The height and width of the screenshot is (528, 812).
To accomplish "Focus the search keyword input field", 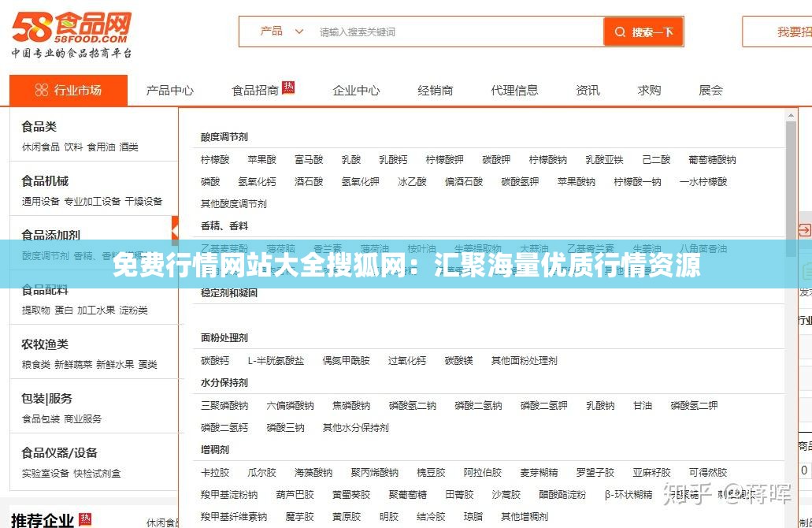I will pyautogui.click(x=458, y=32).
